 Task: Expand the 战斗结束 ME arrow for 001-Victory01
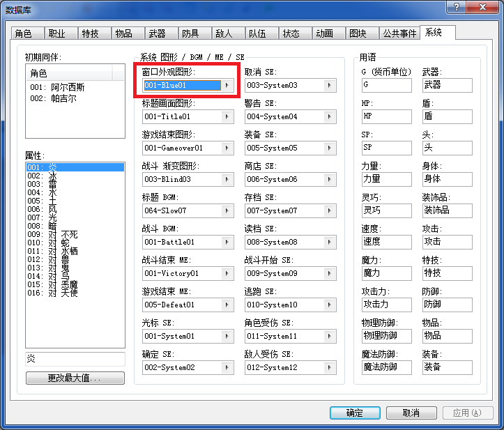pos(227,273)
